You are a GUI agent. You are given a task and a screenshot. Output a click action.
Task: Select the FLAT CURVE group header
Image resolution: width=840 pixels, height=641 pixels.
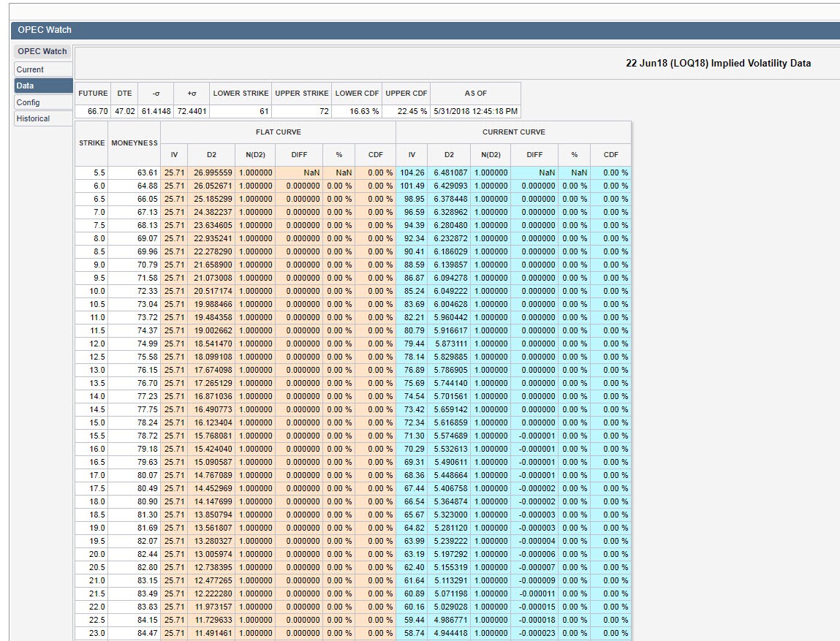[x=278, y=132]
